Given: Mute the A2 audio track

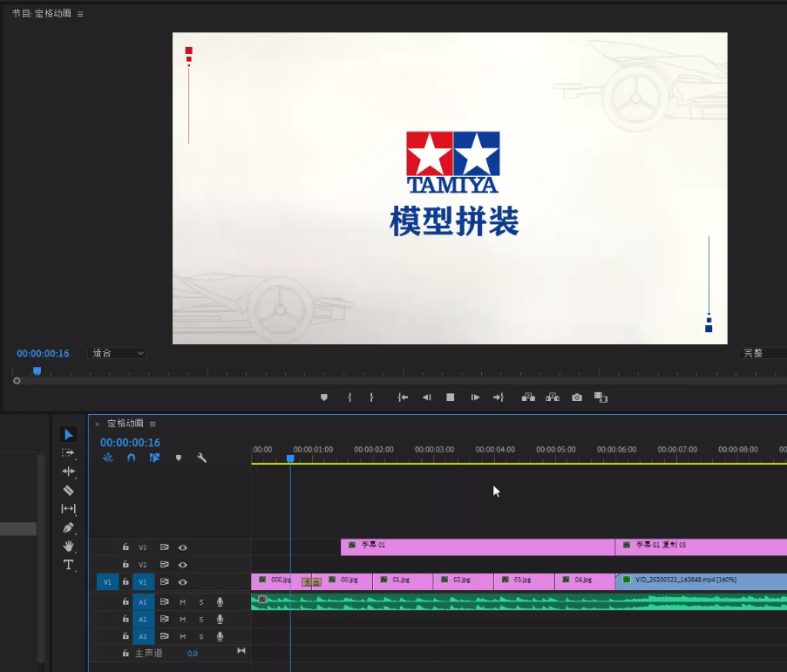Looking at the screenshot, I should coord(183,620).
